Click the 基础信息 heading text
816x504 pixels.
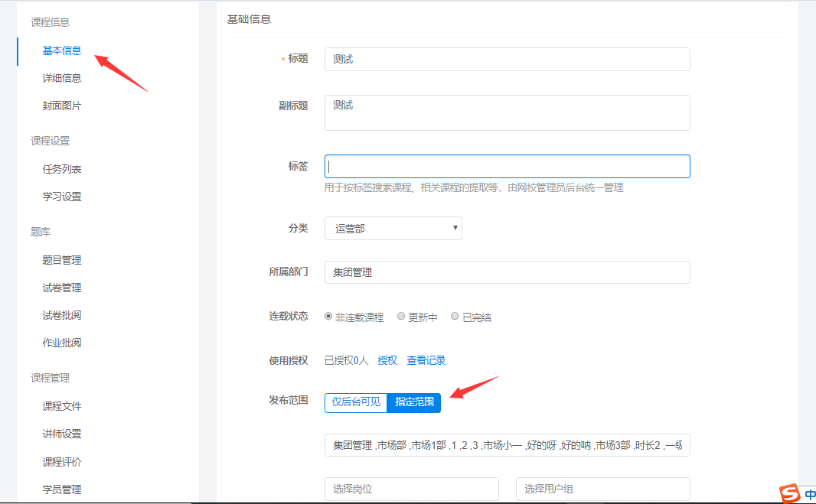tap(249, 20)
